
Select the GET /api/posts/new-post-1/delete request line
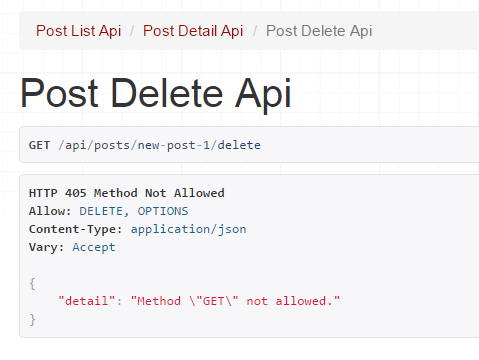(145, 145)
